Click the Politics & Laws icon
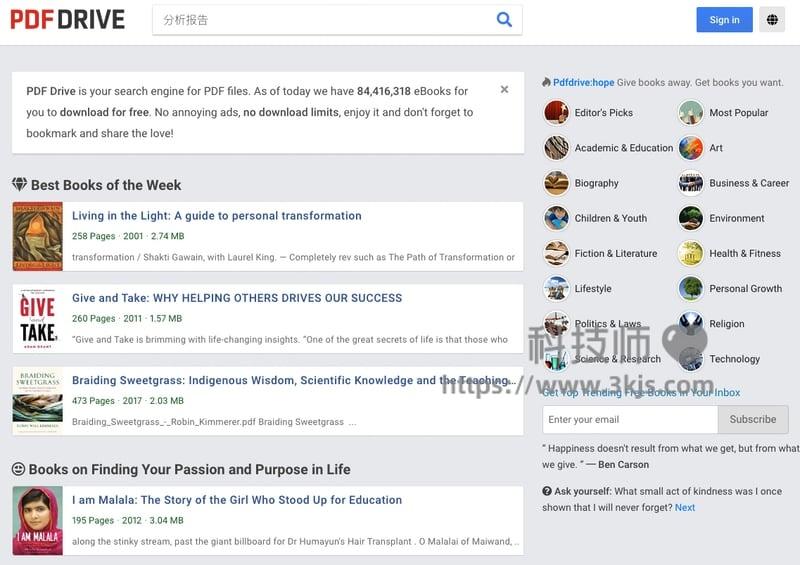The image size is (800, 565). coord(556,324)
